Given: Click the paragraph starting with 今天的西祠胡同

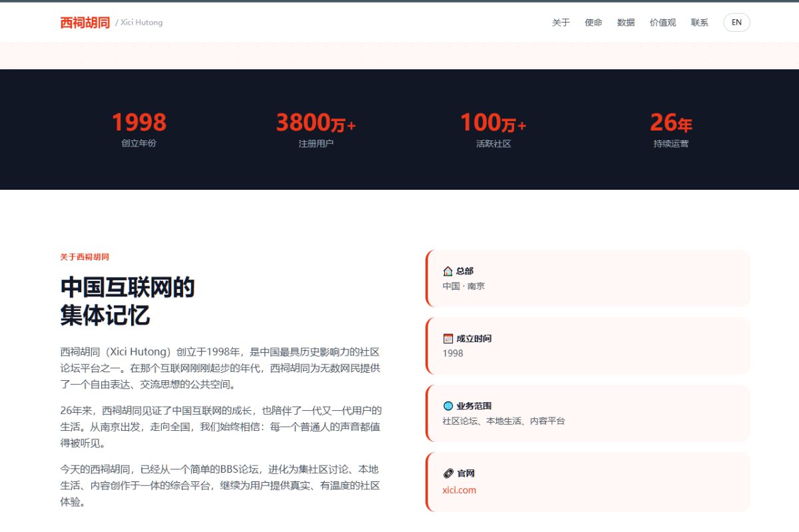Looking at the screenshot, I should point(220,485).
